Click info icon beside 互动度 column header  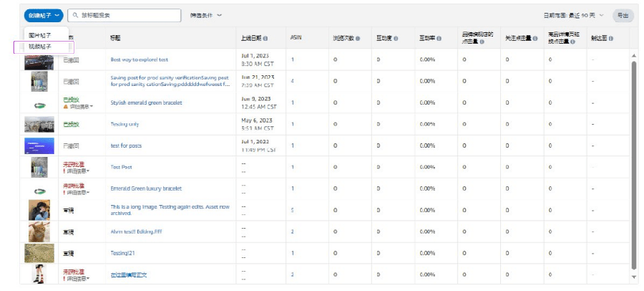pyautogui.click(x=396, y=38)
